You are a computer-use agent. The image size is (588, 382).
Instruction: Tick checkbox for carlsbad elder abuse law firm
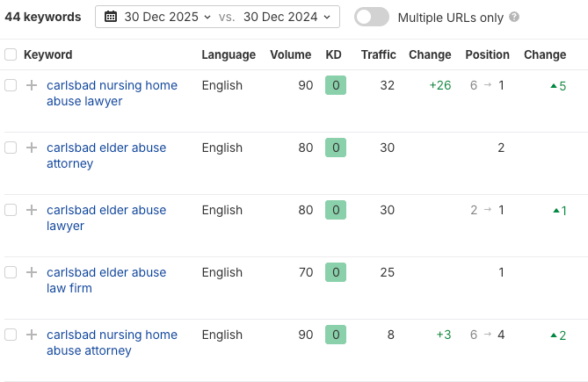(x=11, y=272)
